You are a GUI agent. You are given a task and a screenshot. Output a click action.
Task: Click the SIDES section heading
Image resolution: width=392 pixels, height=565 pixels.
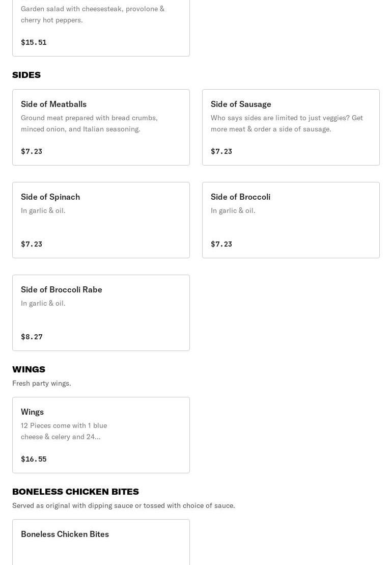pos(26,75)
